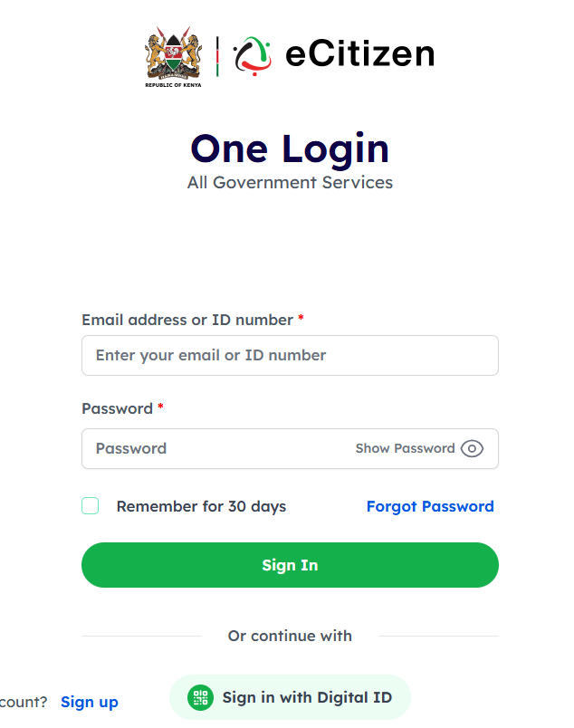Click the "Or continue with" divider text
The height and width of the screenshot is (728, 574).
(x=290, y=636)
